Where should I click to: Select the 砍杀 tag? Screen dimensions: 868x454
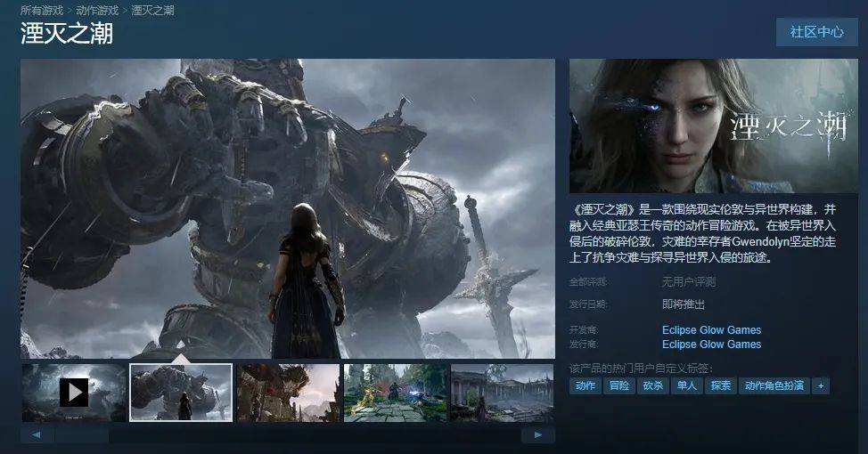pos(652,385)
